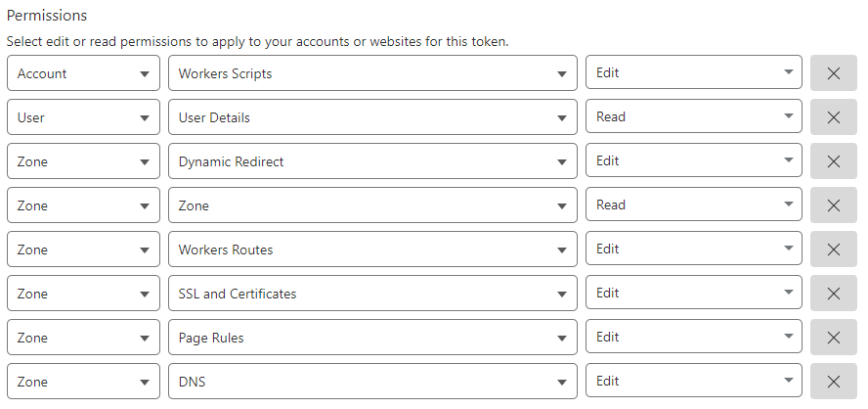868x409 pixels.
Task: Change access level for Workers Scripts
Action: point(693,73)
